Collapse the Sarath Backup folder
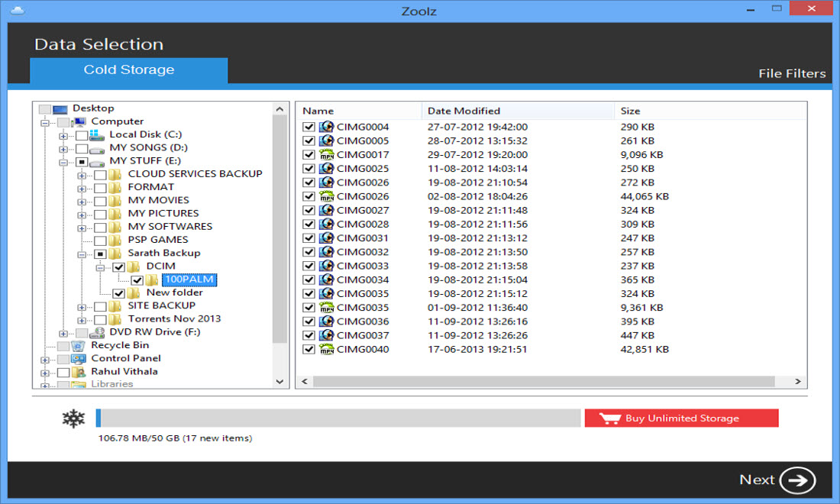840x504 pixels. point(82,254)
